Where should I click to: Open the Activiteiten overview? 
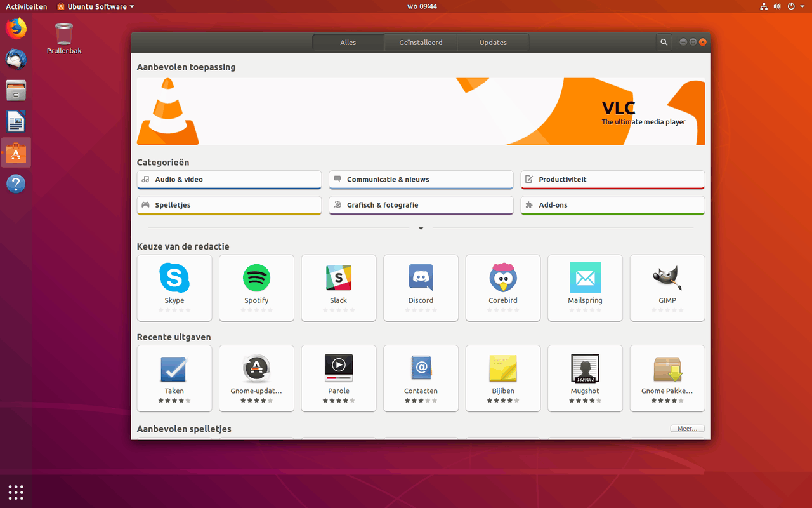27,6
